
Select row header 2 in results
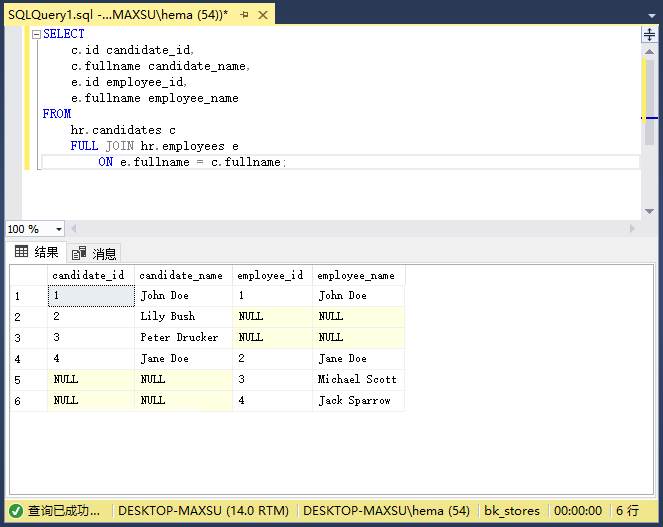pyautogui.click(x=29, y=317)
